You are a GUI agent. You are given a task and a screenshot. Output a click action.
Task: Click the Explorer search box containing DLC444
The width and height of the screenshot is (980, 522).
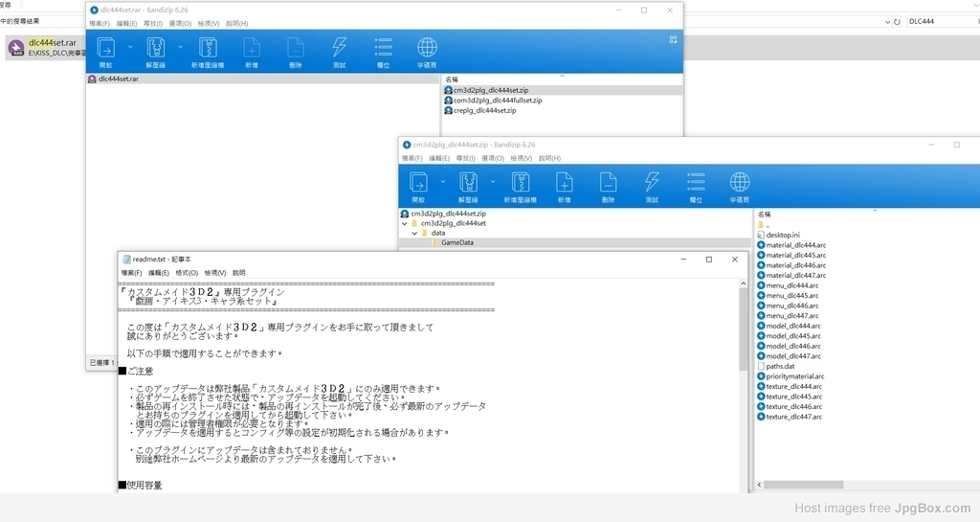(943, 21)
